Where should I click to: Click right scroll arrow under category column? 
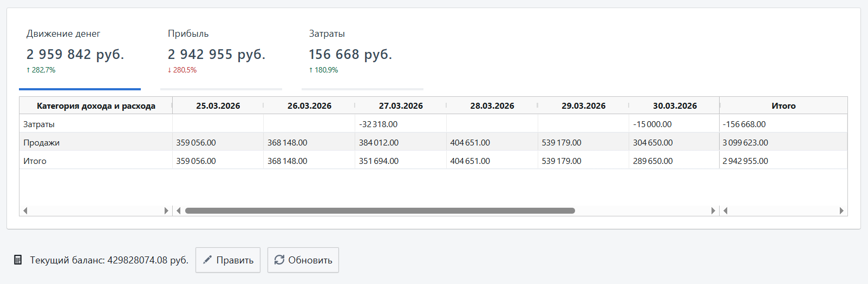166,210
